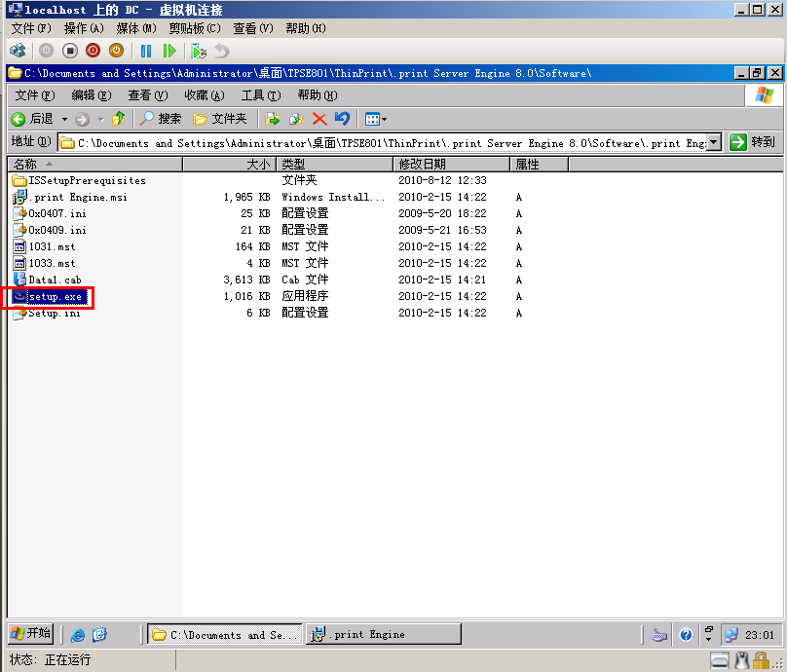The image size is (787, 672).
Task: Click the Search (搜索) toolbar button
Action: tap(160, 119)
